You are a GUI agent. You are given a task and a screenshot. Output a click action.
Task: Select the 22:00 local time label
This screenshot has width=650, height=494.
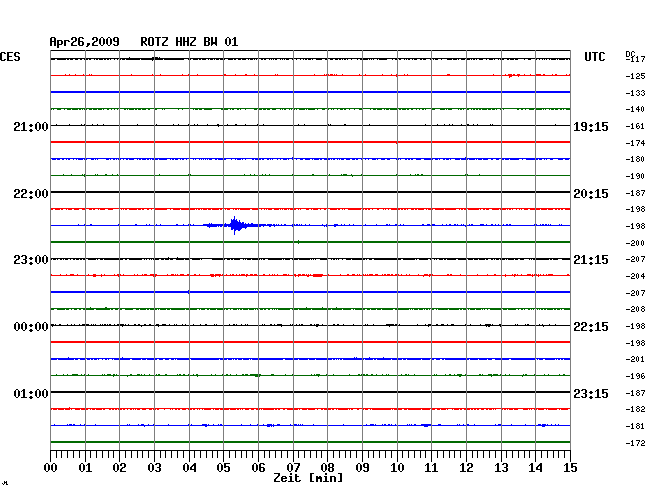click(x=31, y=194)
